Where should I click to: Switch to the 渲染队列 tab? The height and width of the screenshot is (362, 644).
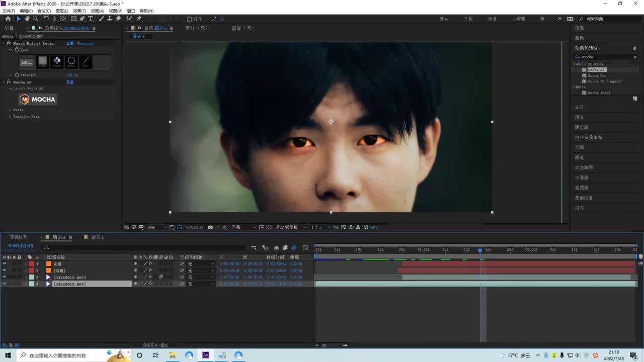[19, 237]
